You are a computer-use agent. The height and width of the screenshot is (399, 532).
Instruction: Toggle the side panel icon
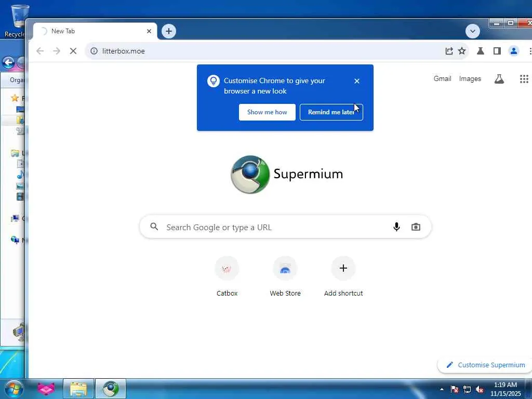(497, 51)
